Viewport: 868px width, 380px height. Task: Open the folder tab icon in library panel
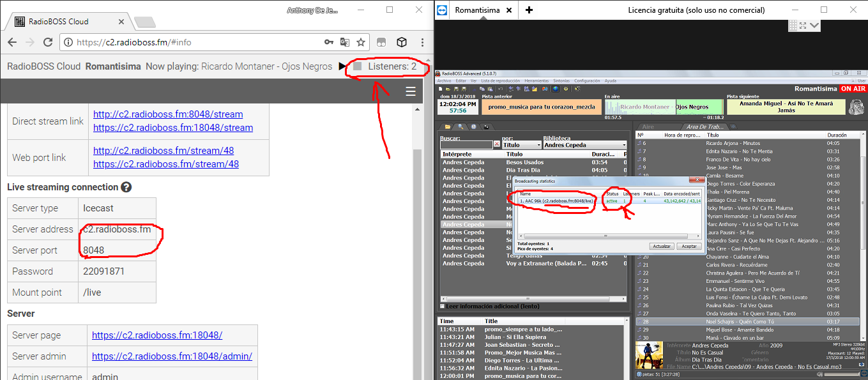pos(448,126)
